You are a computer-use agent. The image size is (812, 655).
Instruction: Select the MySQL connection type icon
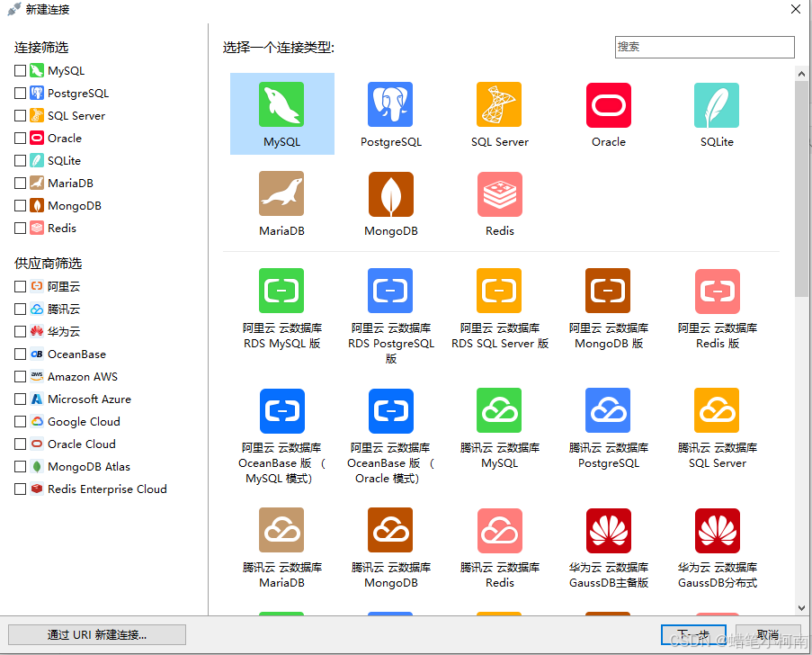(x=281, y=104)
